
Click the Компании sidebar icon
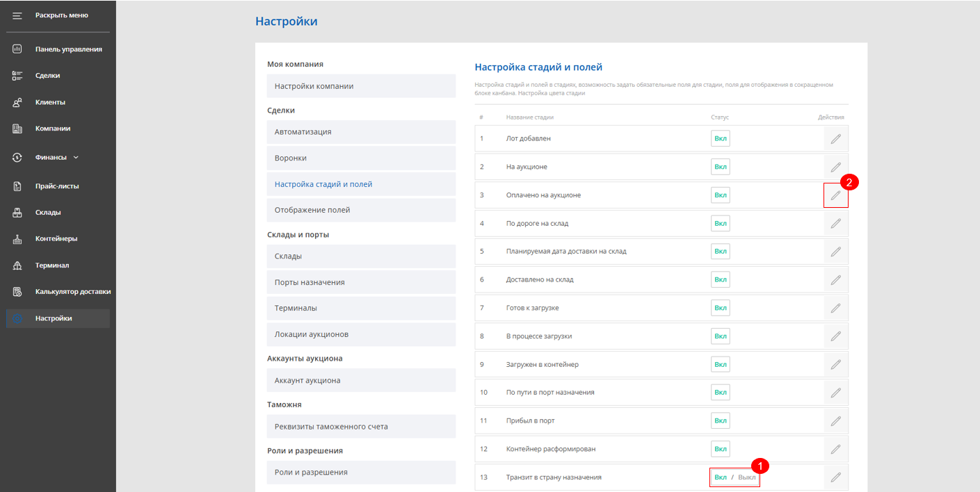coord(17,129)
